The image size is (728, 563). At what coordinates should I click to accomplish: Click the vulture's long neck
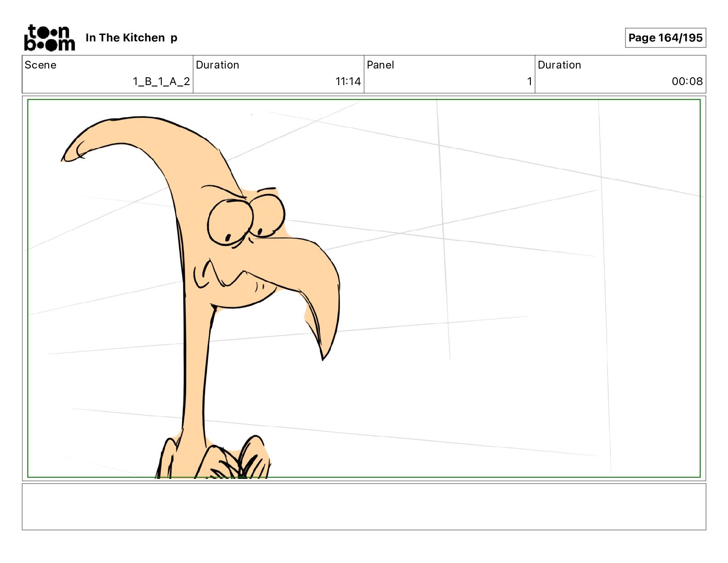point(195,368)
